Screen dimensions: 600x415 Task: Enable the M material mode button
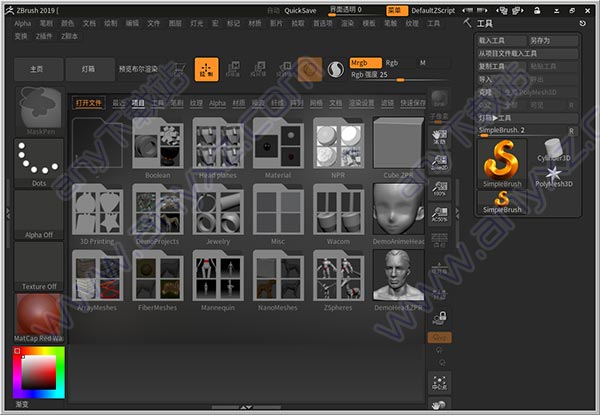pyautogui.click(x=423, y=63)
